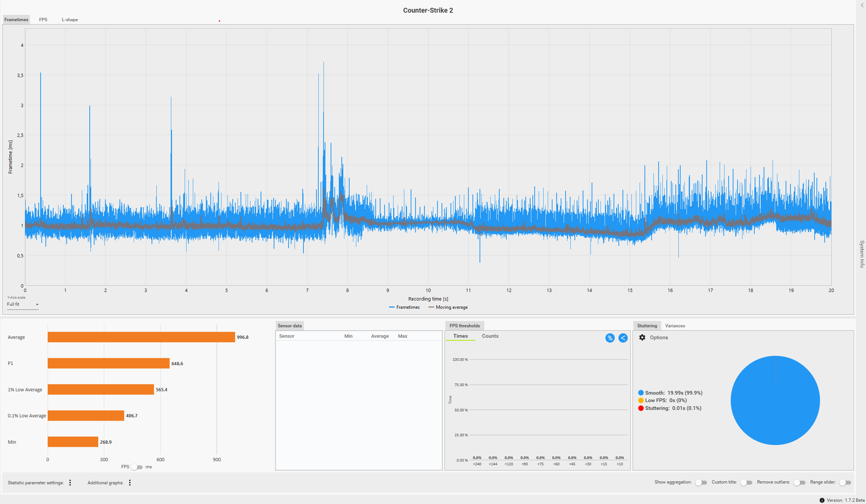The image size is (866, 504).
Task: Enable the Range slider toggle
Action: coord(845,482)
